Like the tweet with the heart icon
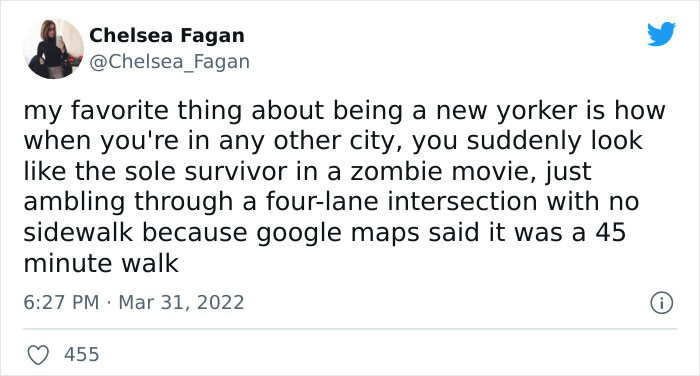Image resolution: width=700 pixels, height=376 pixels. [38, 355]
